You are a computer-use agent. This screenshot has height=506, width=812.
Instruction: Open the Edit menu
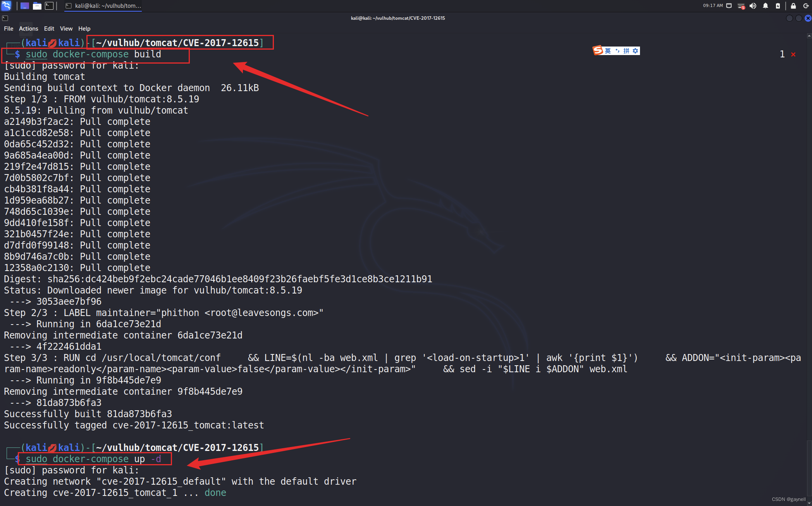click(x=49, y=29)
